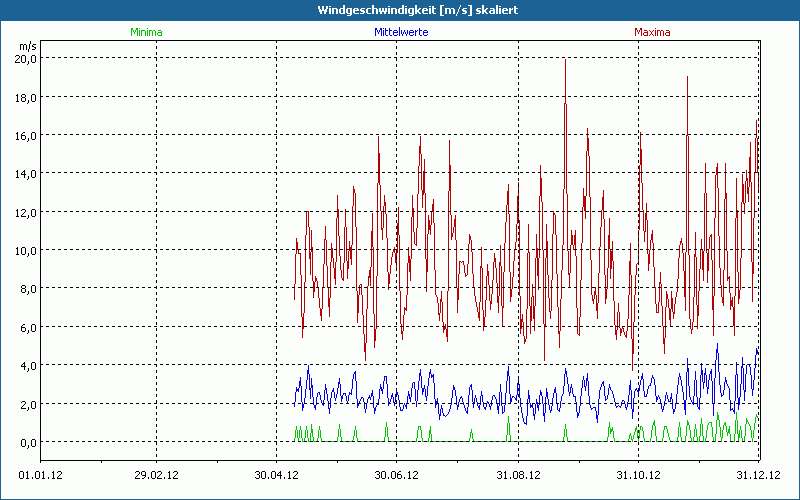Select the 31.08.12 date label
Image resolution: width=800 pixels, height=500 pixels.
pos(518,475)
